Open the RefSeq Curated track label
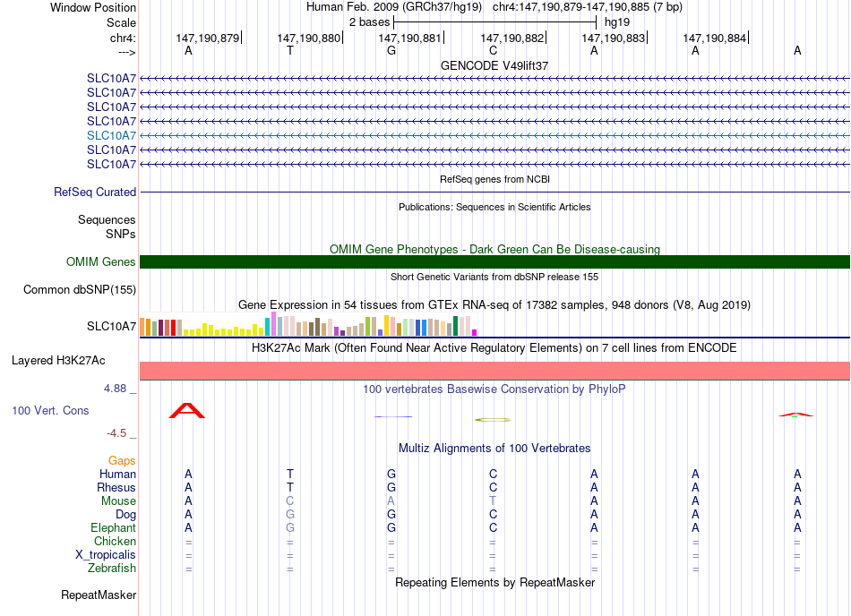This screenshot has width=851, height=616. [x=95, y=192]
